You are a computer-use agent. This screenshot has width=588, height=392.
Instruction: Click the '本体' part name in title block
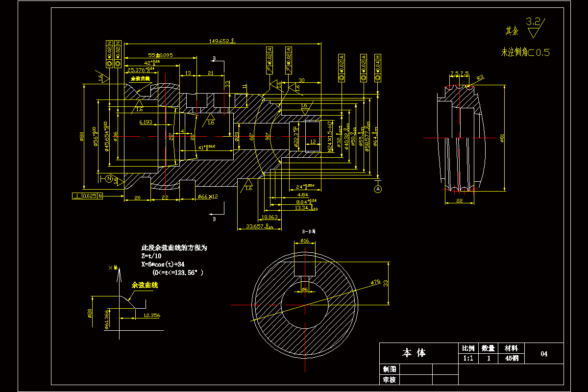(414, 353)
